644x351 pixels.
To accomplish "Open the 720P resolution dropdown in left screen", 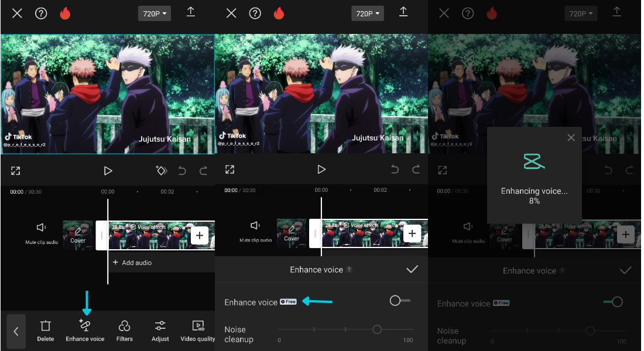I will [155, 13].
